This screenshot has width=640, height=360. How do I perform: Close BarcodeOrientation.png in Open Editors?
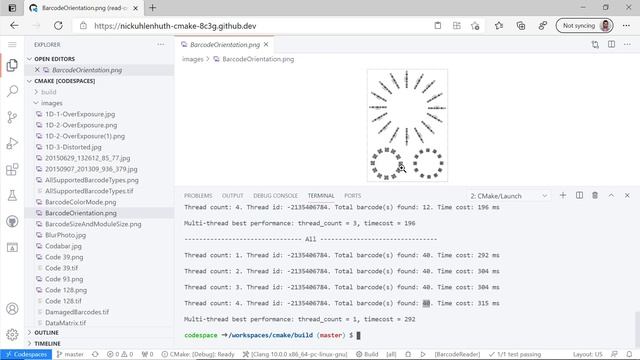(x=37, y=70)
